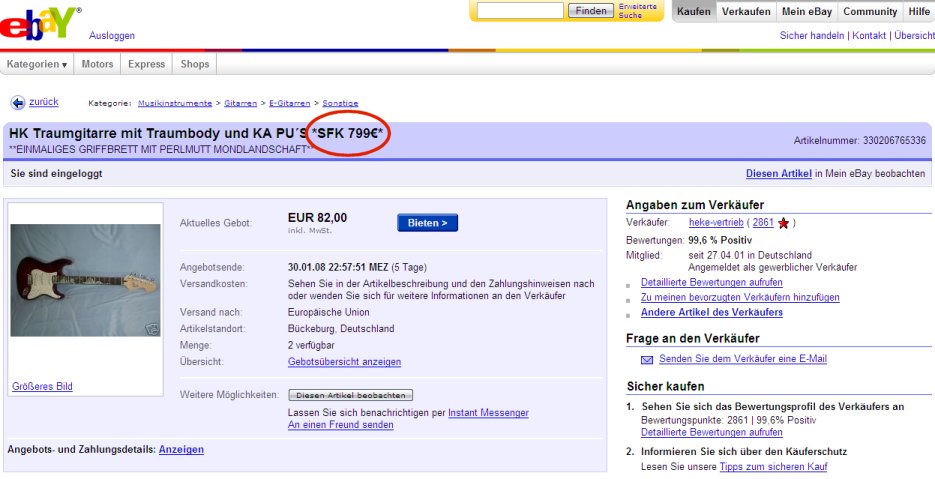935x479 pixels.
Task: Click the back arrow icon next to zurück
Action: [x=18, y=103]
